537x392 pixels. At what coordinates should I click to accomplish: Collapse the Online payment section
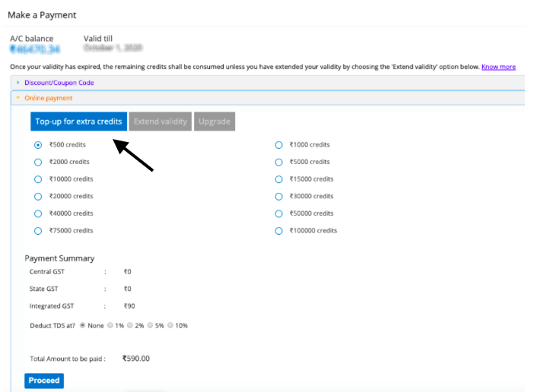pyautogui.click(x=268, y=98)
